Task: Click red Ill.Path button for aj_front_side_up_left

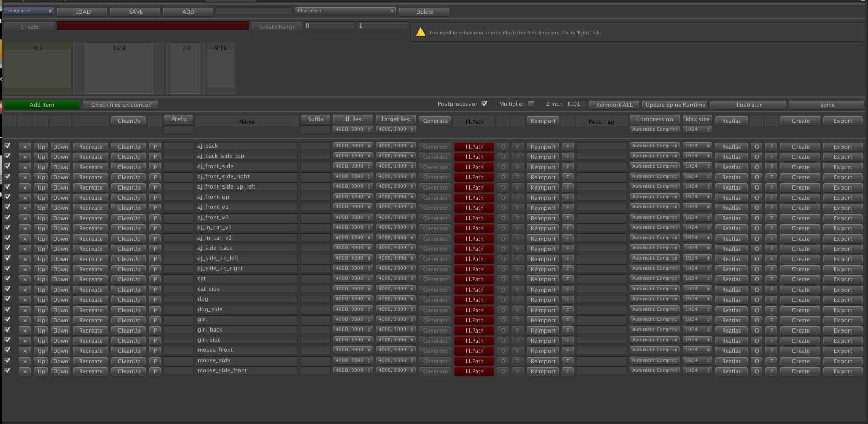Action: [x=474, y=187]
